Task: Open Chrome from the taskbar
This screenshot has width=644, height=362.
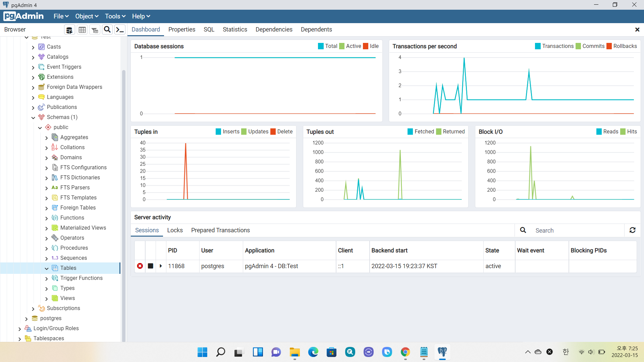Action: [x=405, y=352]
